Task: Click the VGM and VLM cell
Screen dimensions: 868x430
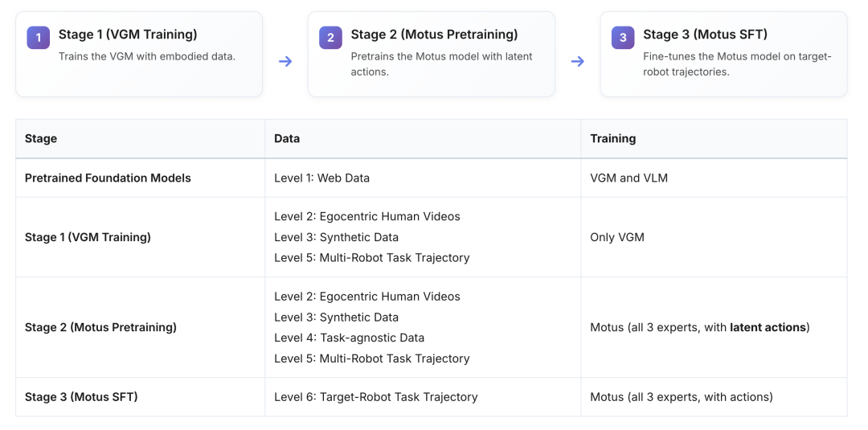Action: point(628,178)
